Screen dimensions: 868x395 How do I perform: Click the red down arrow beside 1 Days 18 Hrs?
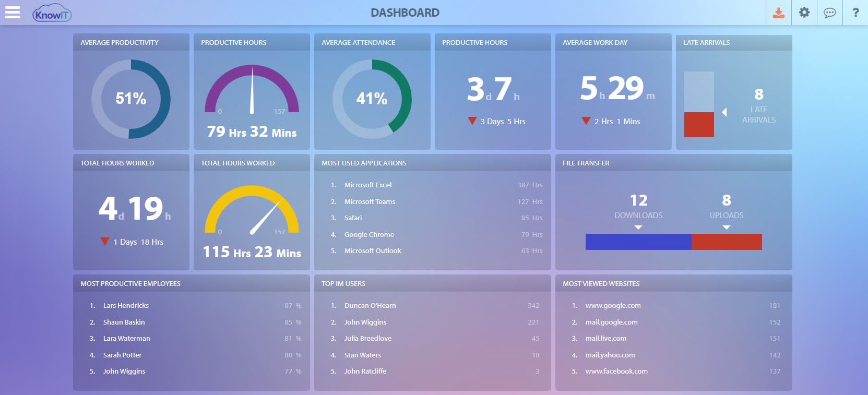click(x=105, y=242)
